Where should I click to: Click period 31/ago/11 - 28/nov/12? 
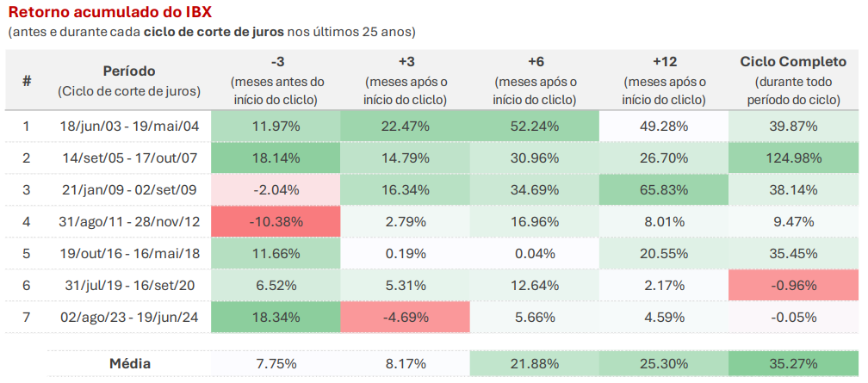pyautogui.click(x=129, y=222)
